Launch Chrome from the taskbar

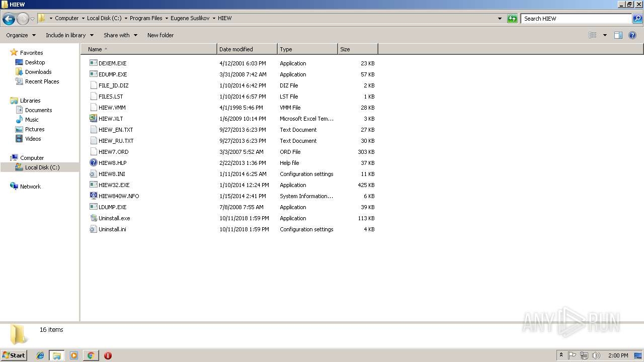pyautogui.click(x=91, y=355)
